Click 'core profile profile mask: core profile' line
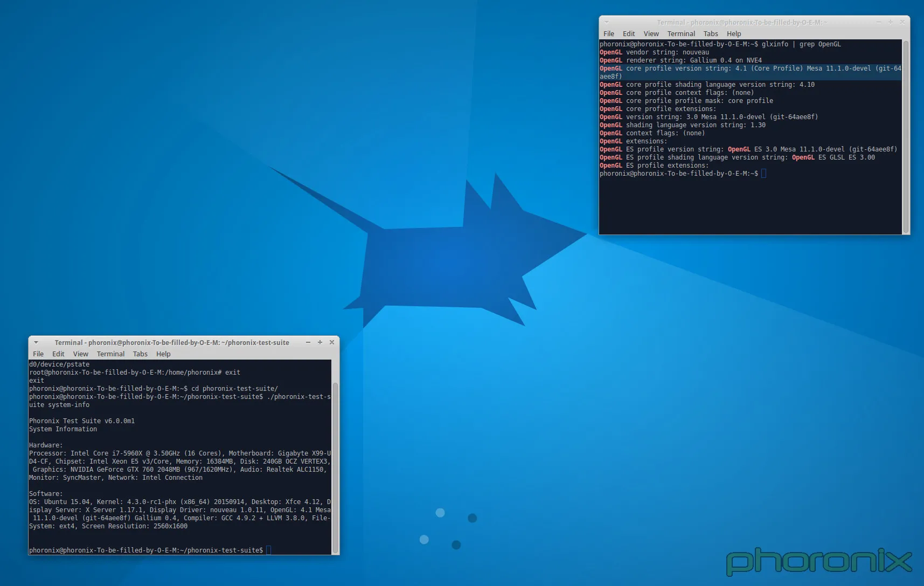The height and width of the screenshot is (586, 924). 686,101
